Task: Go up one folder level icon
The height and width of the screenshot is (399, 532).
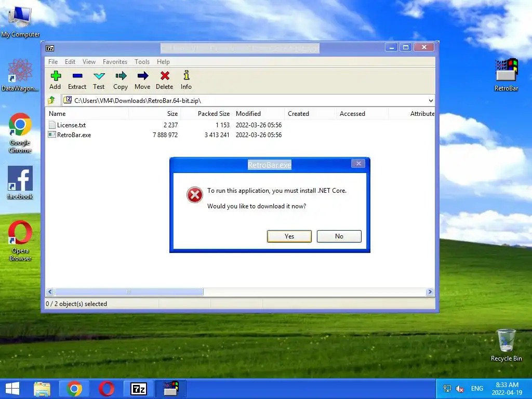Action: (x=51, y=100)
